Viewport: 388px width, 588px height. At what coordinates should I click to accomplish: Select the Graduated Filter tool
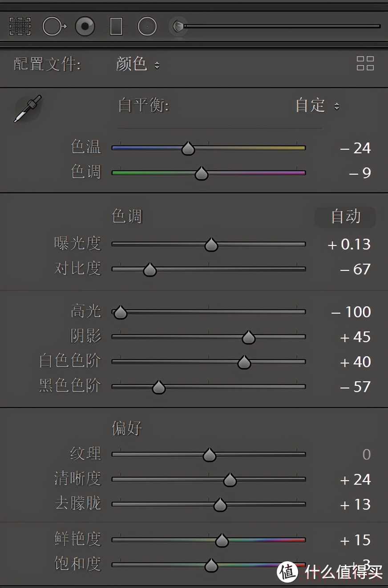tap(116, 27)
